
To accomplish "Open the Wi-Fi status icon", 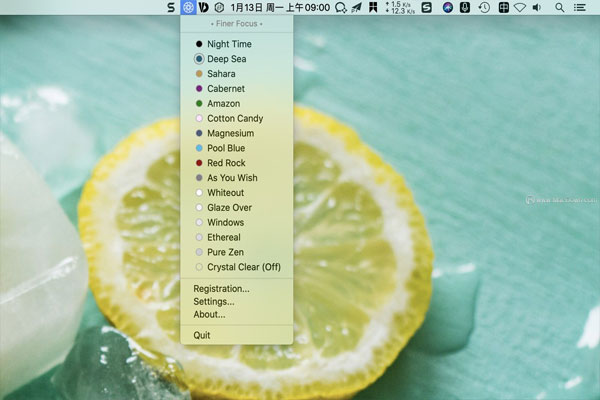I will [x=520, y=8].
